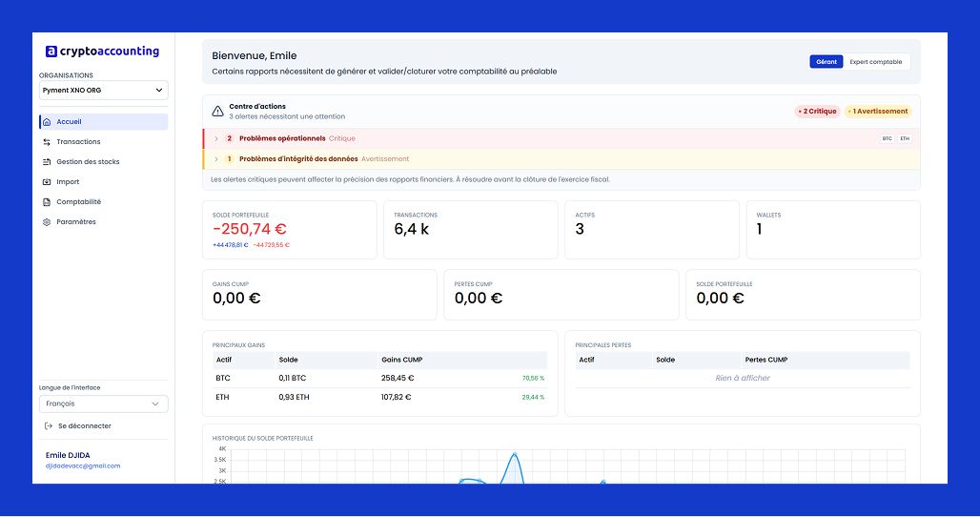This screenshot has height=517, width=980.
Task: Click the warning triangle icon in Centre d'actions
Action: click(x=217, y=112)
